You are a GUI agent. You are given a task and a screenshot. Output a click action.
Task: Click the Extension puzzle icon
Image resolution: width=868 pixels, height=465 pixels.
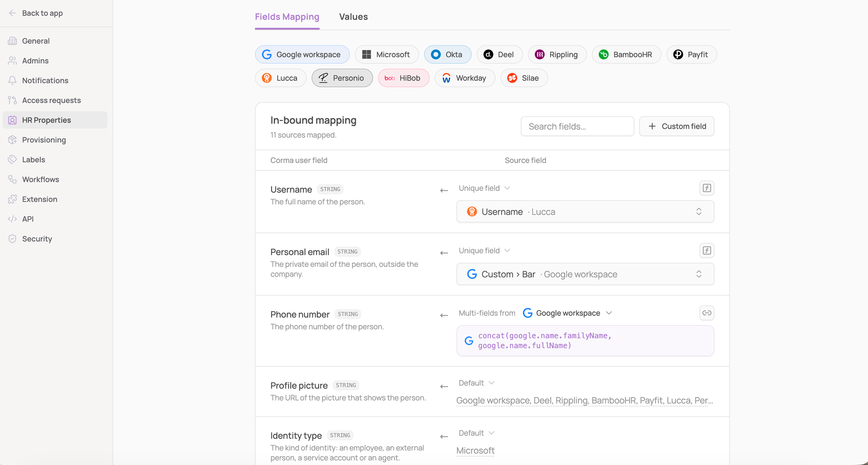tap(12, 199)
